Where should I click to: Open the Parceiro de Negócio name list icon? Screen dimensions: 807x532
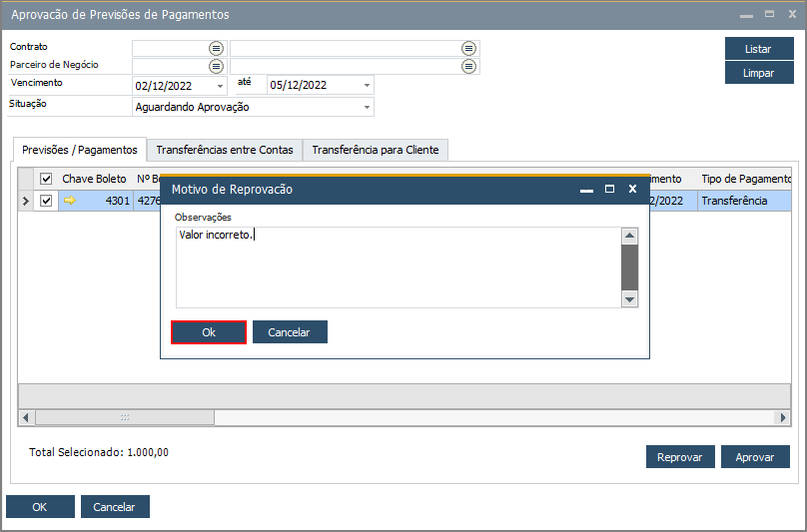468,66
